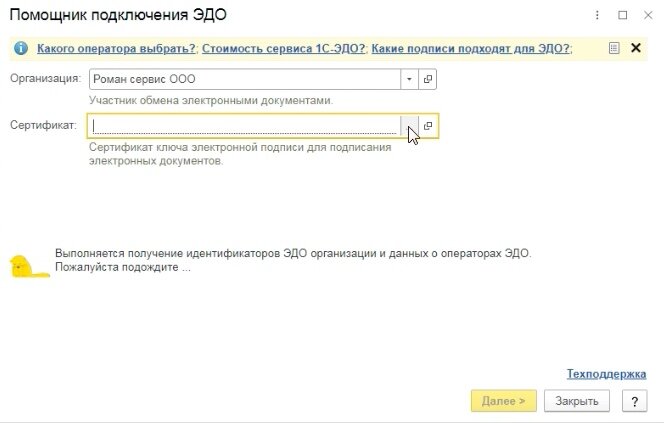
Task: Open help with the '?' button
Action: pyautogui.click(x=634, y=401)
